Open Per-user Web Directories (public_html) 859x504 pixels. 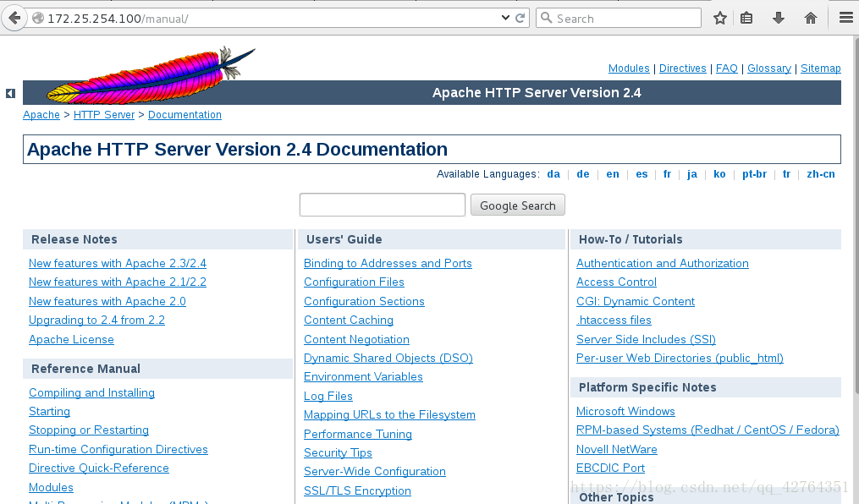(680, 358)
